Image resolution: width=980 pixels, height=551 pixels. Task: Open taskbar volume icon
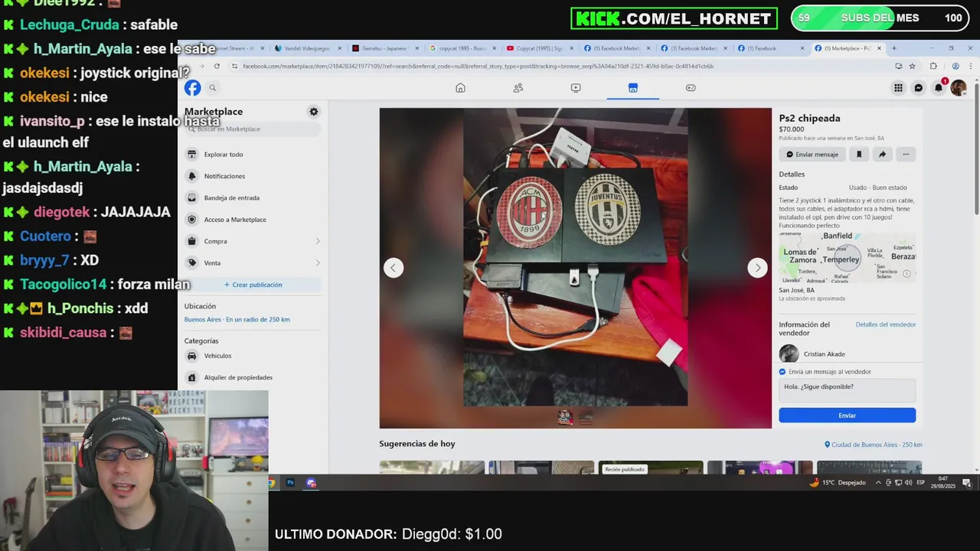pos(907,483)
